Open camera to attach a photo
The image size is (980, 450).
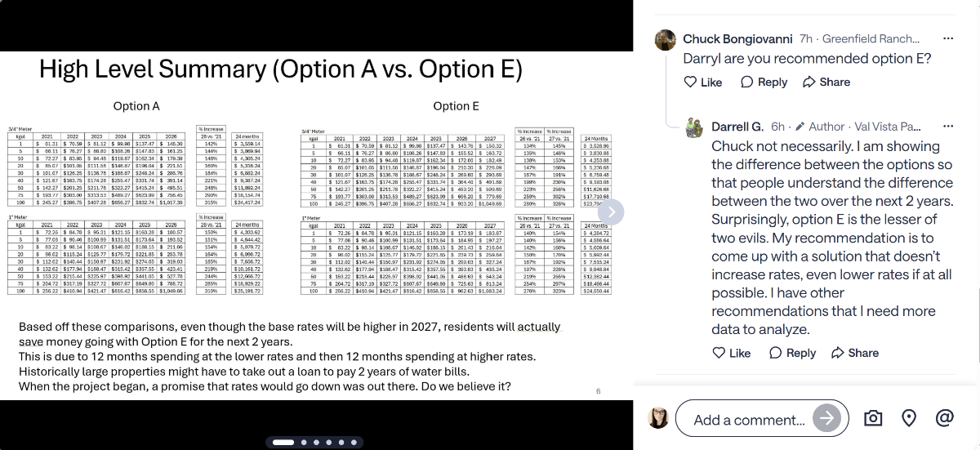pyautogui.click(x=873, y=418)
